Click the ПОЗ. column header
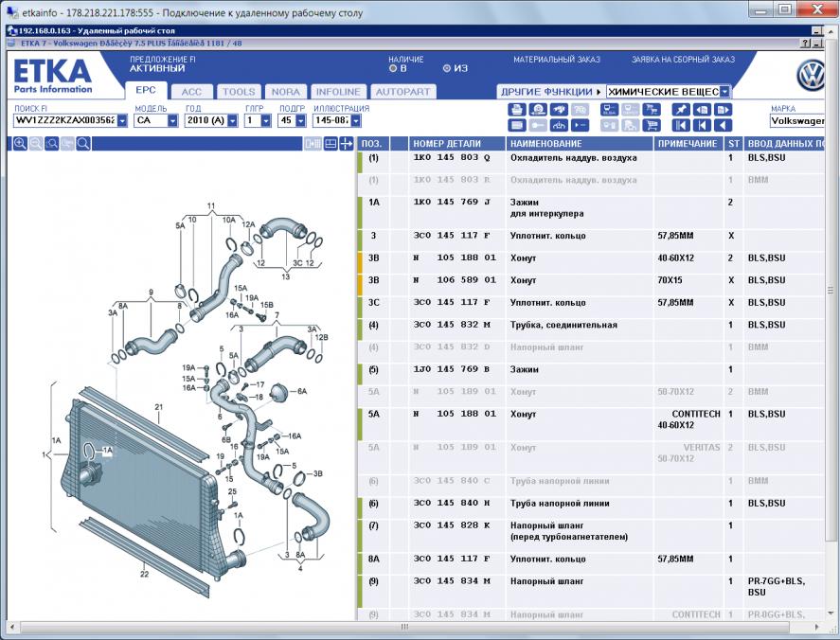The height and width of the screenshot is (640, 840). pyautogui.click(x=373, y=144)
